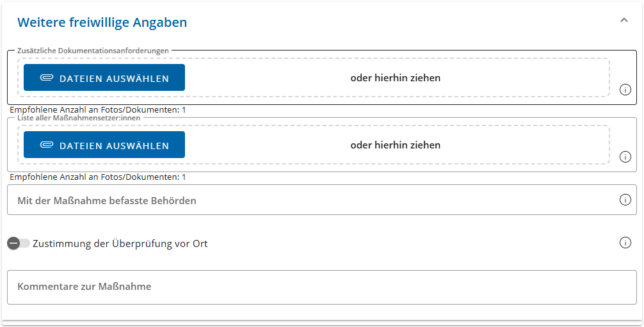Click Empfohlene Anzahl hint below Maßnahmensetzer:innen list

pyautogui.click(x=98, y=177)
